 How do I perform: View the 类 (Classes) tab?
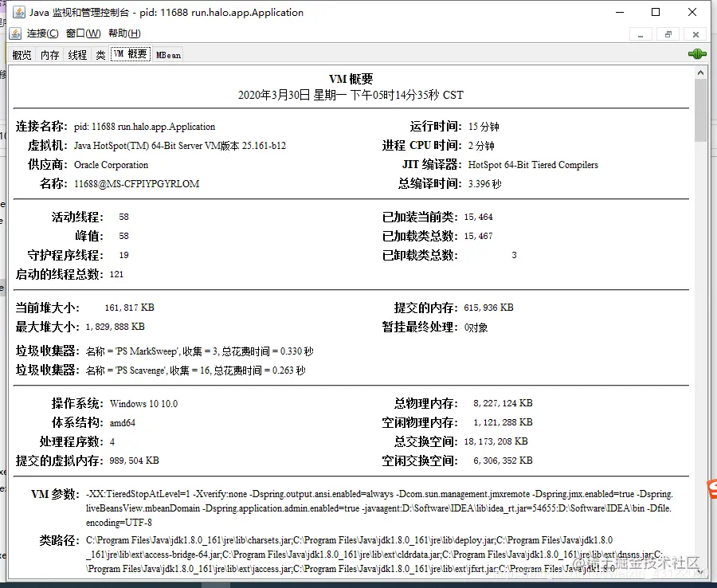click(100, 54)
